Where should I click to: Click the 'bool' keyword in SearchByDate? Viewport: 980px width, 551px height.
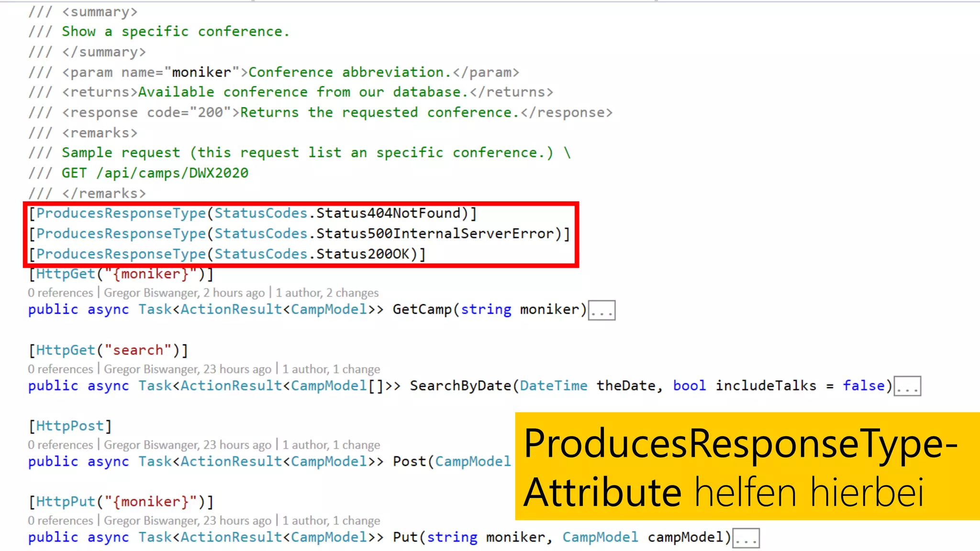(x=690, y=386)
